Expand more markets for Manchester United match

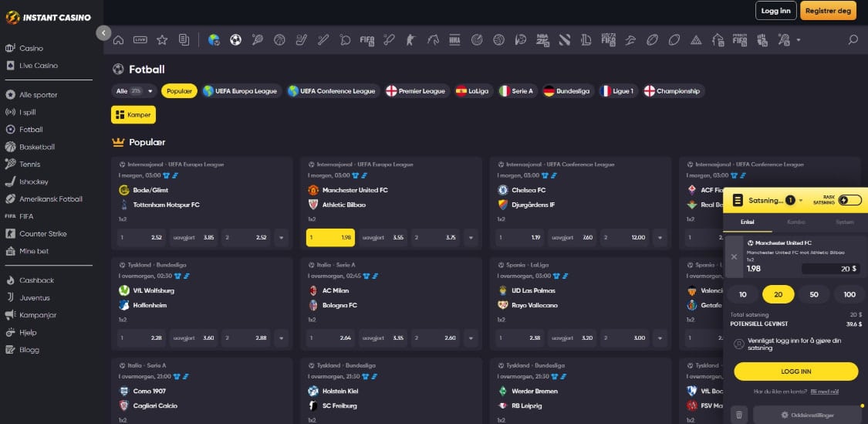(x=471, y=238)
